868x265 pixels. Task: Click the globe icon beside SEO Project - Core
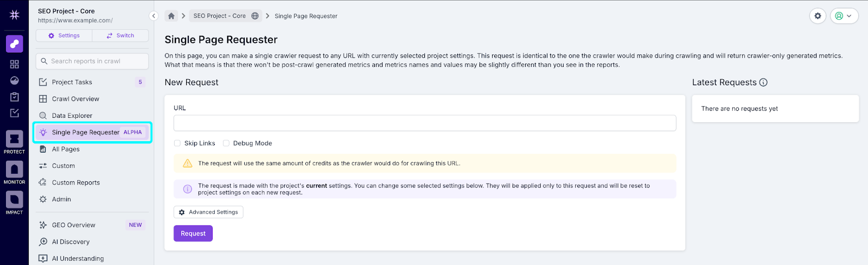click(x=255, y=16)
